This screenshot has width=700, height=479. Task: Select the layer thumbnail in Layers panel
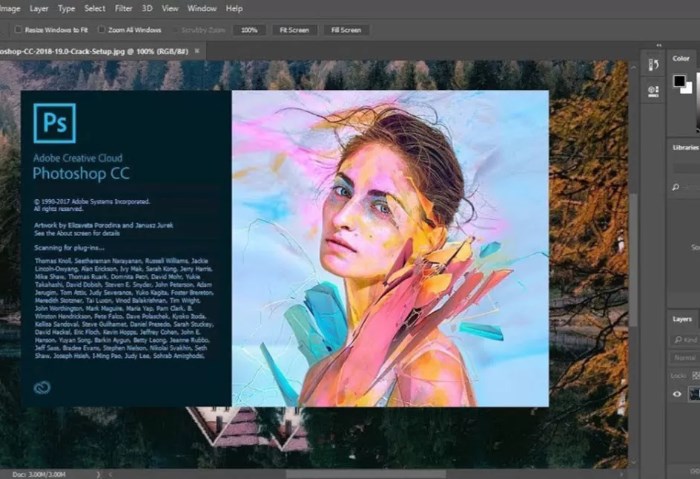tap(695, 394)
